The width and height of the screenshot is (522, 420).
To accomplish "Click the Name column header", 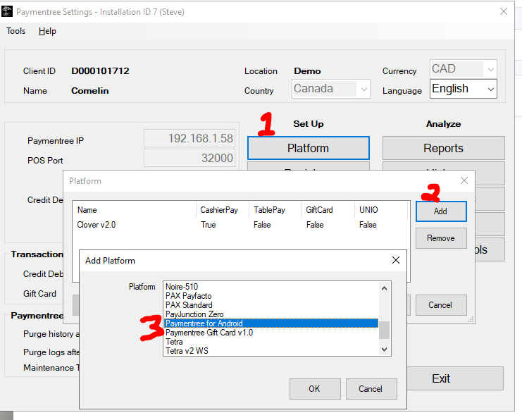I will 135,210.
